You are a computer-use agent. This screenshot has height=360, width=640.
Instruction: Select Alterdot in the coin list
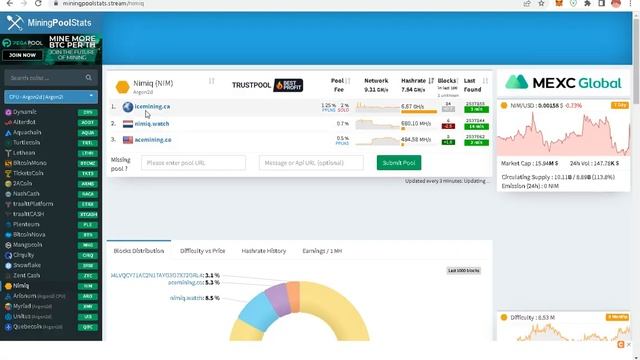pos(24,122)
